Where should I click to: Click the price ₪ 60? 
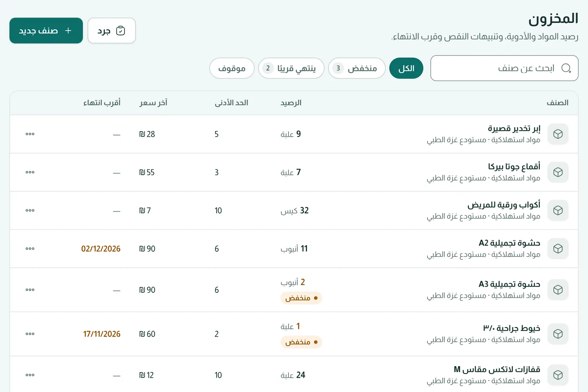pos(147,334)
